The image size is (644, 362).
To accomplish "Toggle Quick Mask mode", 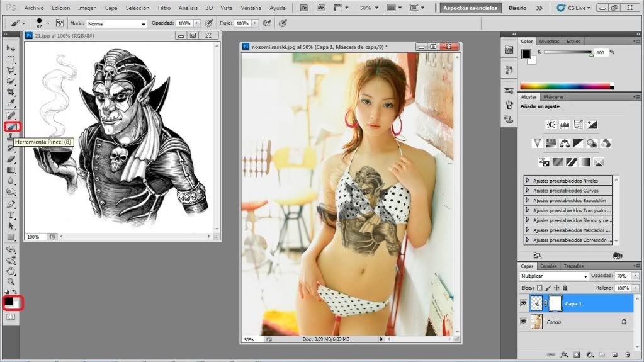I will pos(11,317).
